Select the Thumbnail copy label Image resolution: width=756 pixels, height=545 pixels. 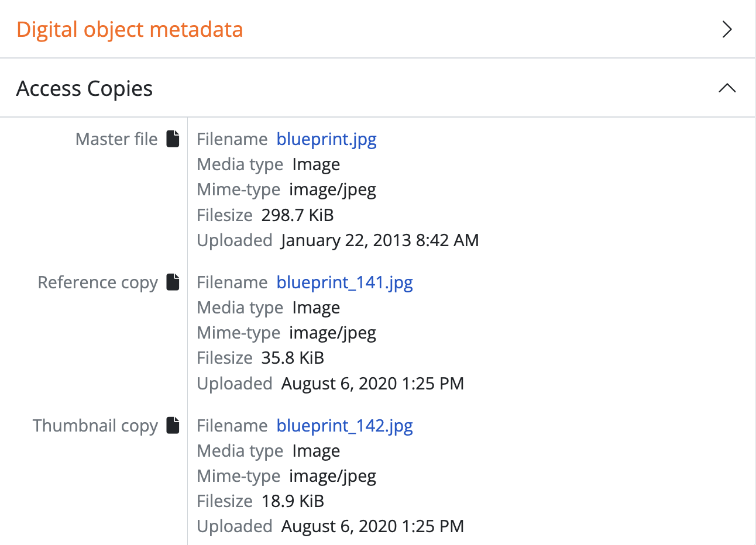point(95,426)
